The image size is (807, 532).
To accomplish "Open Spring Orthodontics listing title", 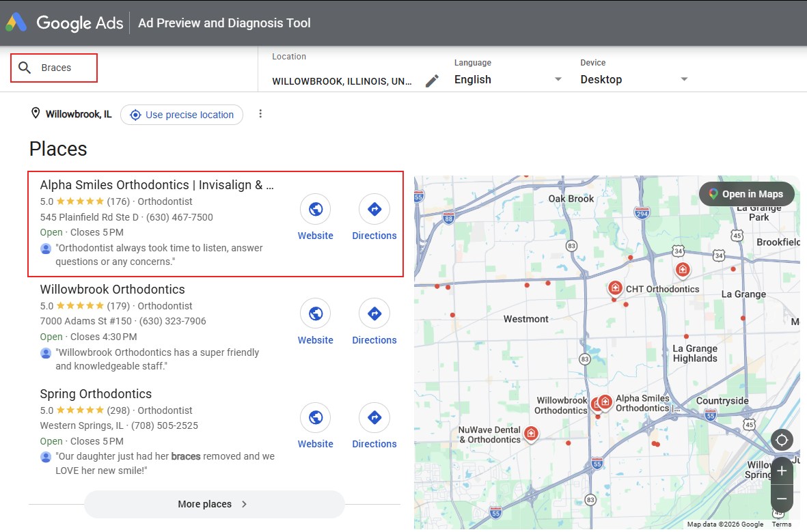I will pyautogui.click(x=96, y=393).
